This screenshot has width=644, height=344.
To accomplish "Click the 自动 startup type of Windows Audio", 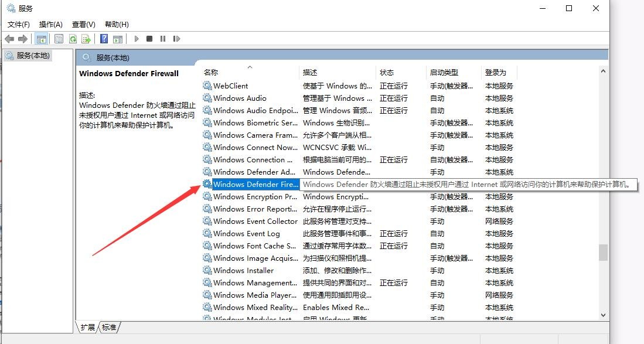I will pos(437,98).
